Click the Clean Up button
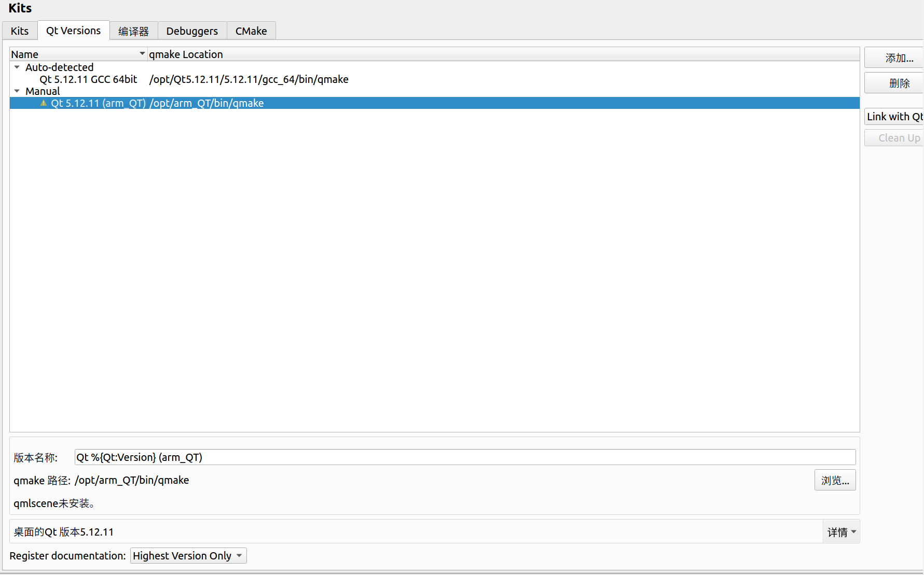This screenshot has height=575, width=924. click(894, 138)
